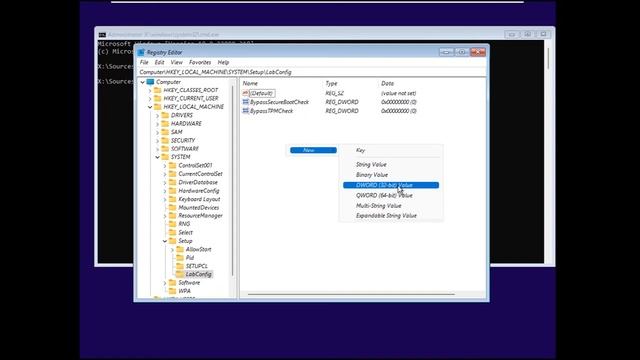Click the command prompt window's vertical scrollbar

click(548, 58)
